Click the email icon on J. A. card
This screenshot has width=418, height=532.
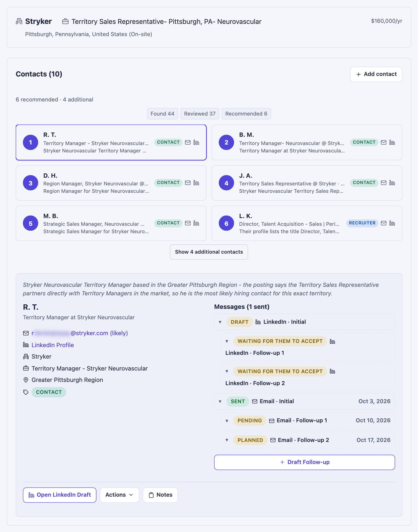tap(383, 183)
